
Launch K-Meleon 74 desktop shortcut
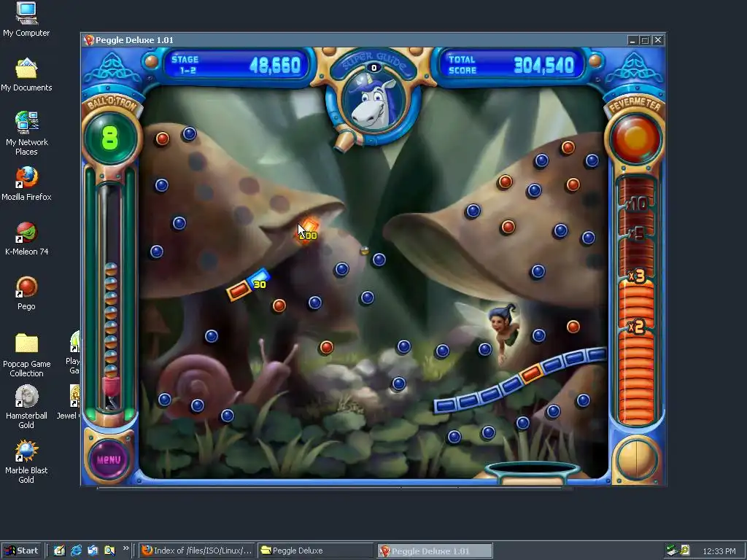pyautogui.click(x=26, y=238)
